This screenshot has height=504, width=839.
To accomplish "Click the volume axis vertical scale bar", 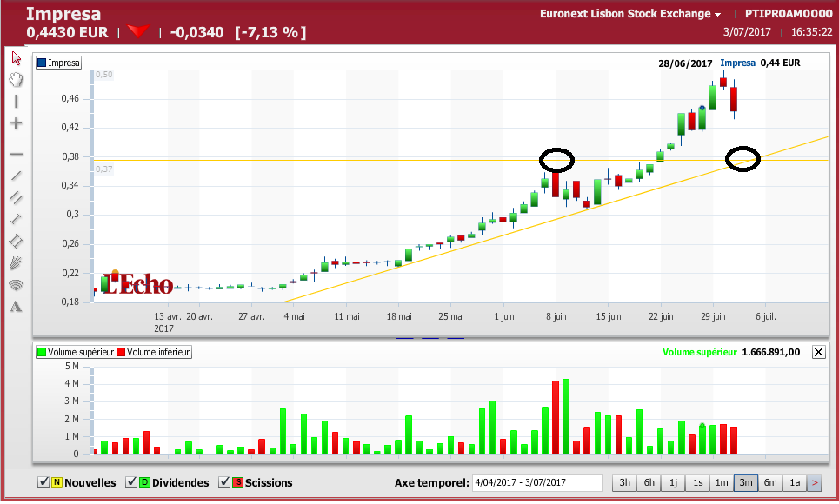I will (x=91, y=411).
